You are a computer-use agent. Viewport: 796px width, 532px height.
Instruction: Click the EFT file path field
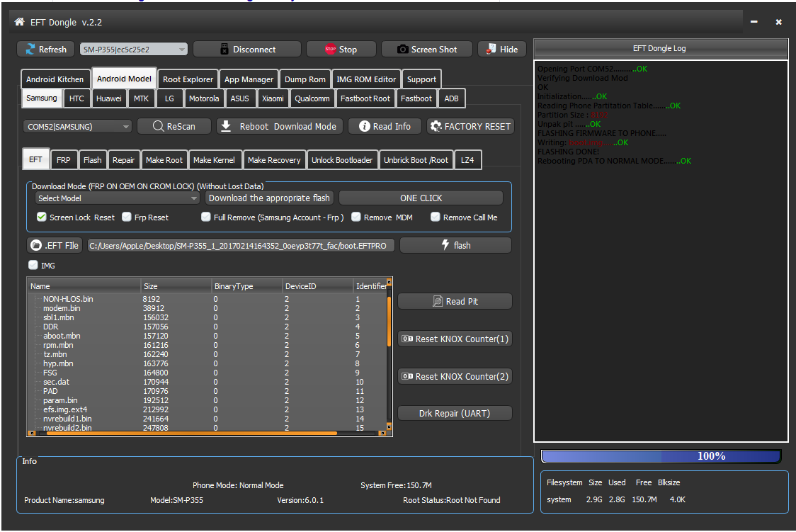[240, 246]
